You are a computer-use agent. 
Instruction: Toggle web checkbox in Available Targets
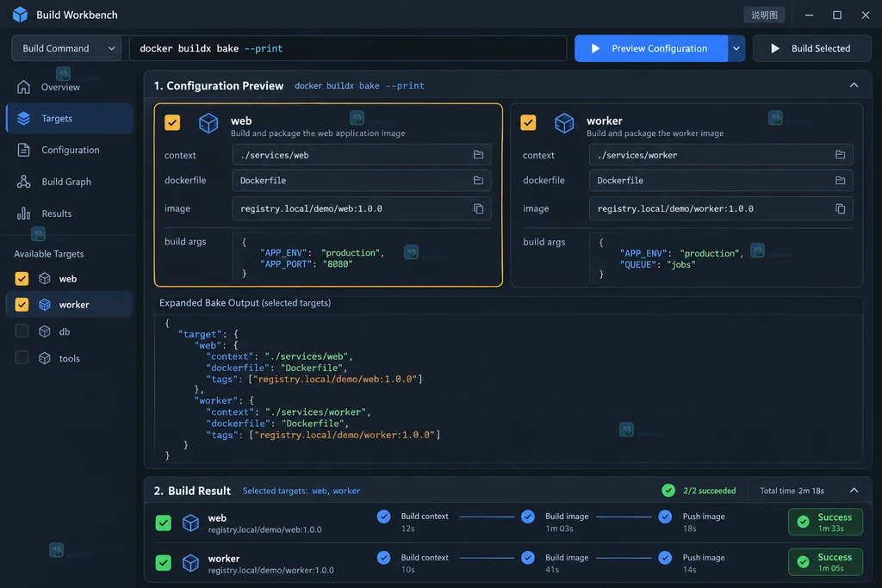[x=22, y=279]
